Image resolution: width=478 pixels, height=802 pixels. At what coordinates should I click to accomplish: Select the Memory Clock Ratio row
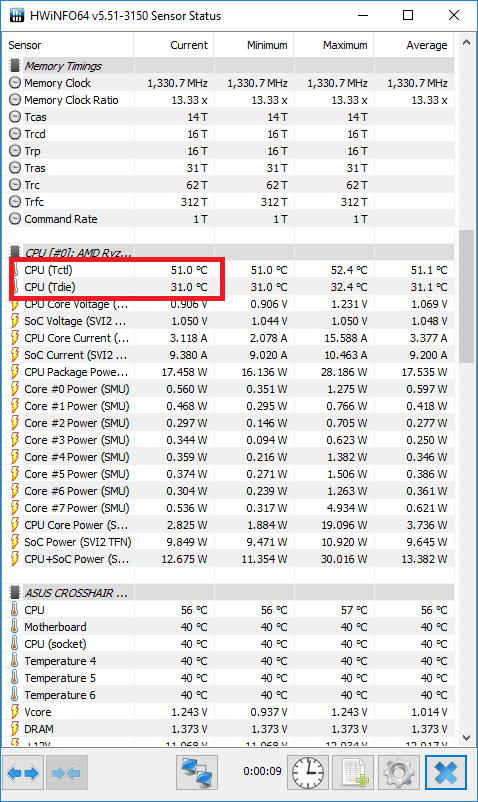229,100
